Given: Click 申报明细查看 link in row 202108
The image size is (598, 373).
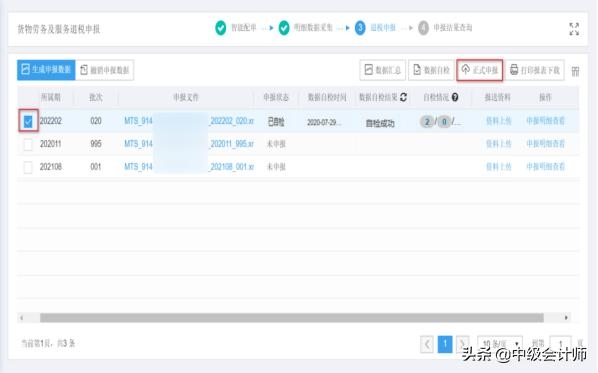Looking at the screenshot, I should 545,167.
